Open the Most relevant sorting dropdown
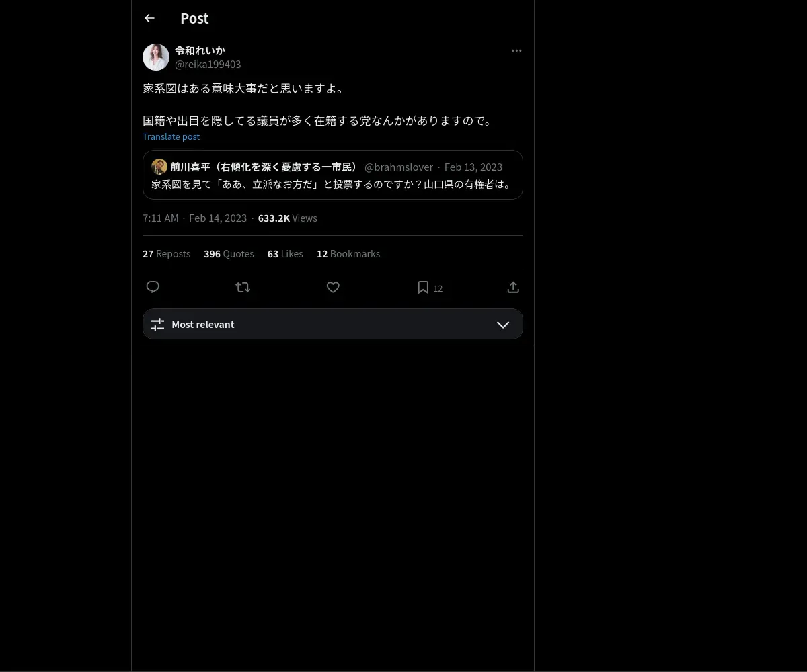The width and height of the screenshot is (807, 672). (x=333, y=324)
